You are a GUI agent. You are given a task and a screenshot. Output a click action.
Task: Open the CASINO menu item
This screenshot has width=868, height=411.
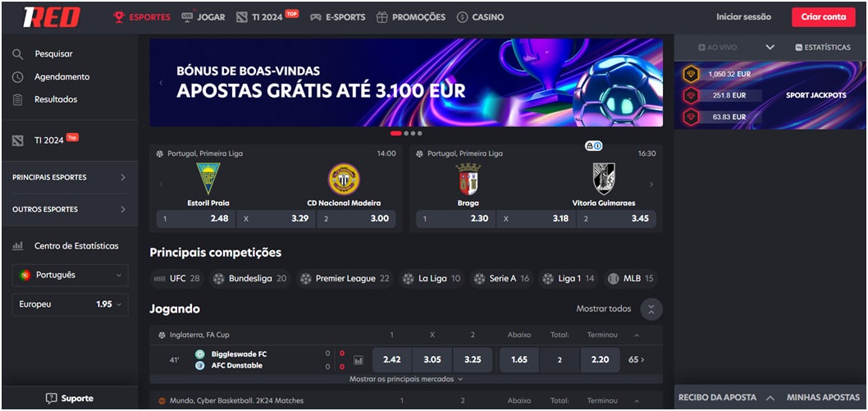pyautogui.click(x=480, y=17)
